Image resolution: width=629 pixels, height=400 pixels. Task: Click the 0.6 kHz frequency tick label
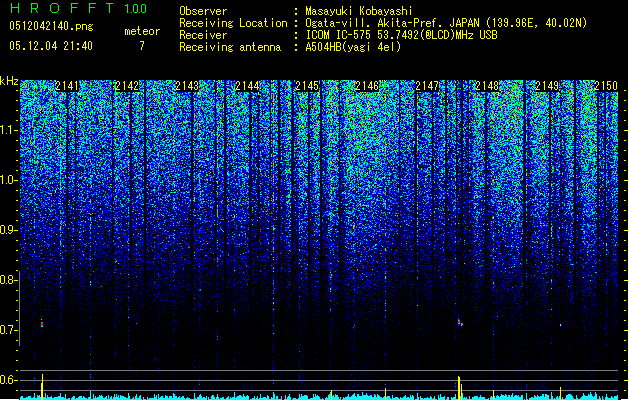7,380
